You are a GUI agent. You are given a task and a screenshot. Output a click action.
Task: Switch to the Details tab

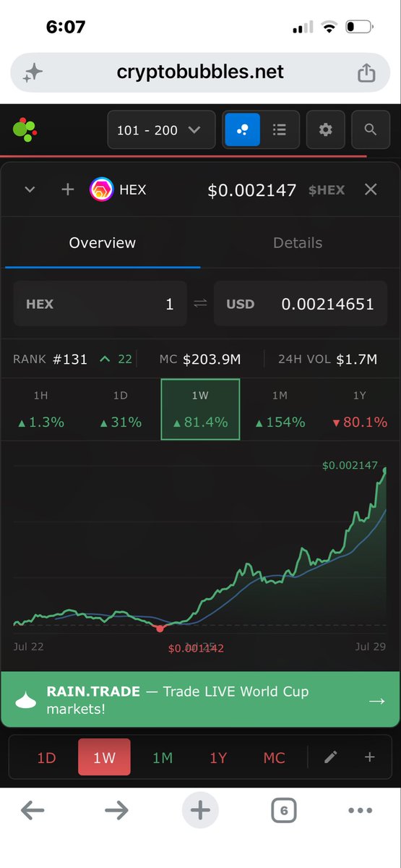(298, 243)
